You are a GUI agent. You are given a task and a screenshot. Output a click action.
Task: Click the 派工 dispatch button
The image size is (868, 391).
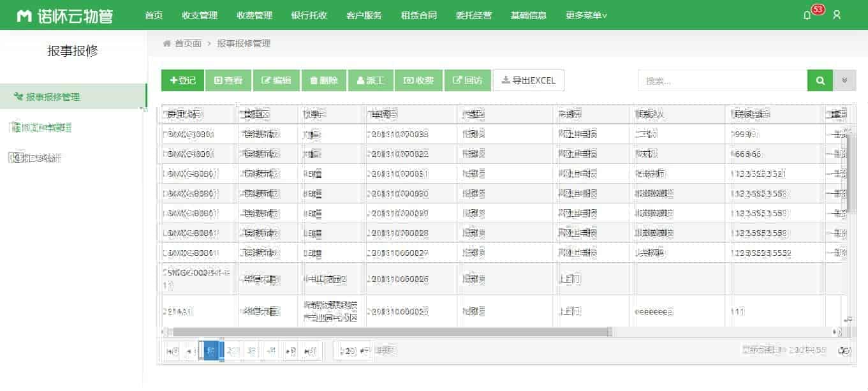pyautogui.click(x=371, y=80)
